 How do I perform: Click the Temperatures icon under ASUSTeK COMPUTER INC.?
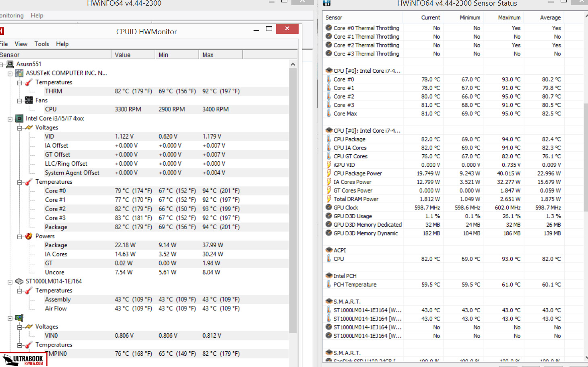(x=29, y=82)
